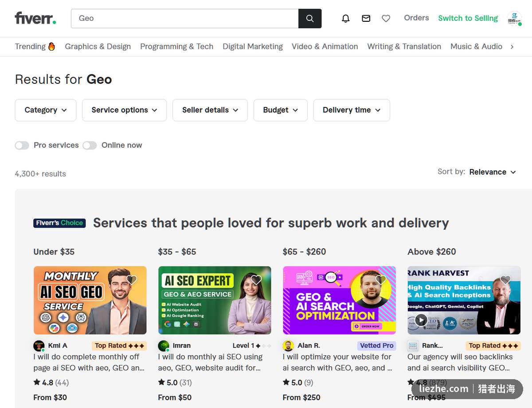Toggle Online now switch
The width and height of the screenshot is (532, 408).
[x=90, y=145]
